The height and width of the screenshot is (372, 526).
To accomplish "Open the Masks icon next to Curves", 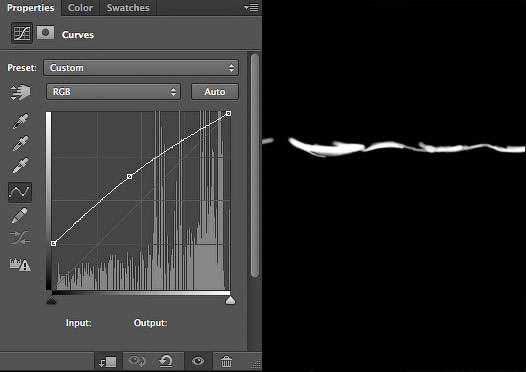I will (46, 33).
